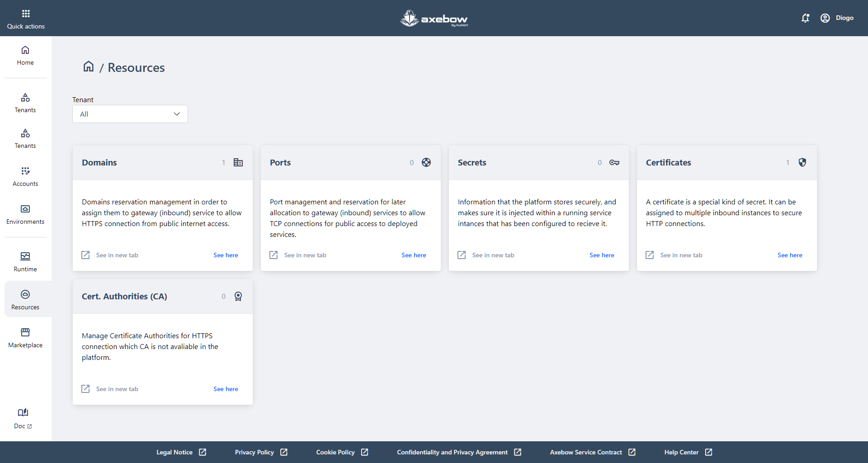Open the Privacy Policy footer link
Screen dimensions: 868x463
coord(261,452)
